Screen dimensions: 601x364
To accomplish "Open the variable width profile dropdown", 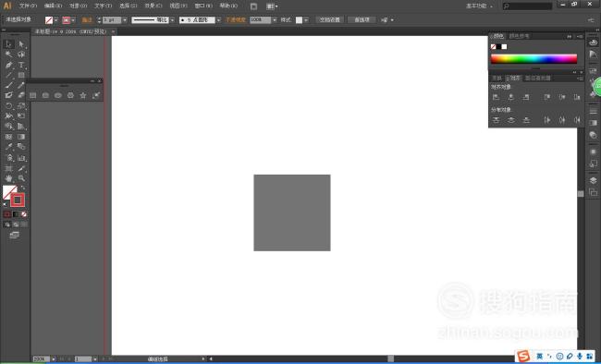I will click(172, 20).
